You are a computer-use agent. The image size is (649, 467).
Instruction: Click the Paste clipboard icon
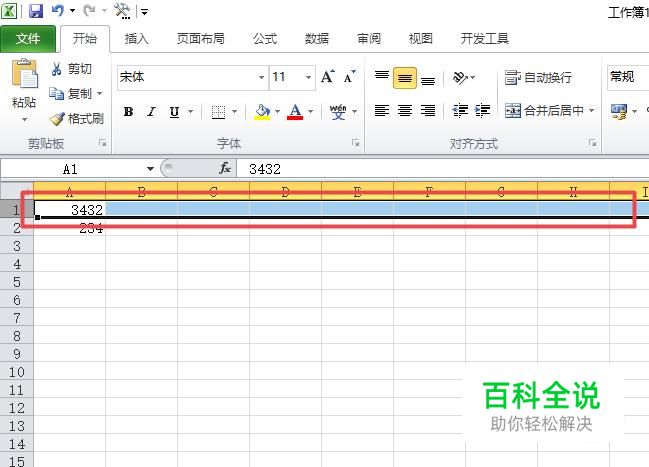click(24, 73)
